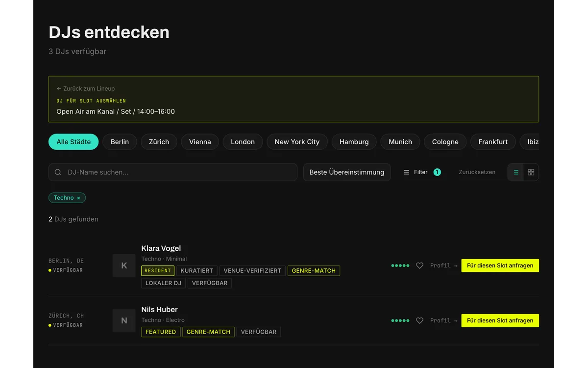This screenshot has width=588, height=368.
Task: Remove the Techno filter chip
Action: pyautogui.click(x=78, y=198)
